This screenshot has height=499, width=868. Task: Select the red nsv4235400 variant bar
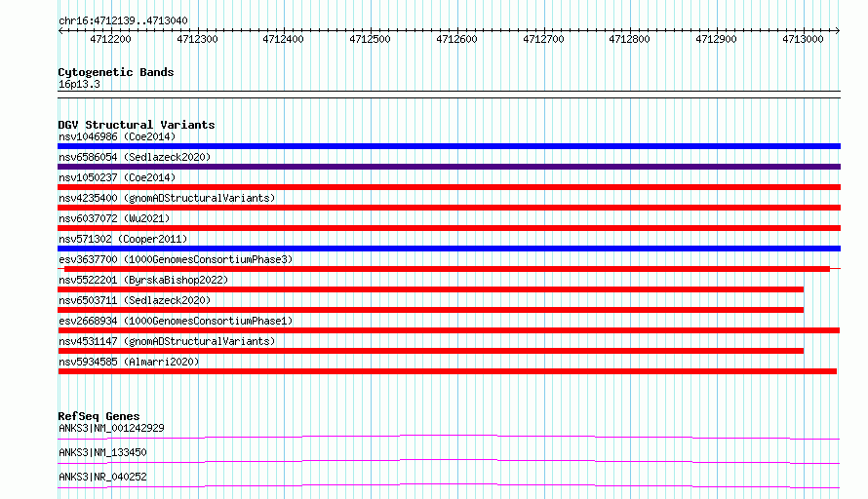(449, 208)
